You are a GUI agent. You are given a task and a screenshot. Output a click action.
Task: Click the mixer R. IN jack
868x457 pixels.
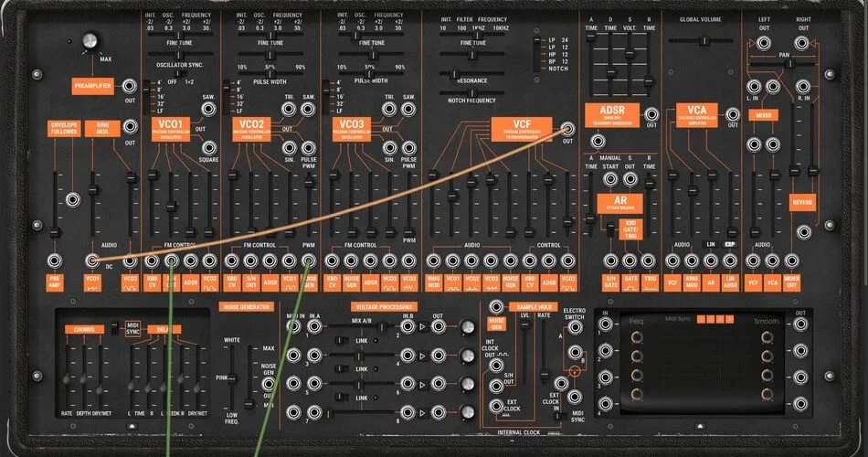tap(803, 87)
